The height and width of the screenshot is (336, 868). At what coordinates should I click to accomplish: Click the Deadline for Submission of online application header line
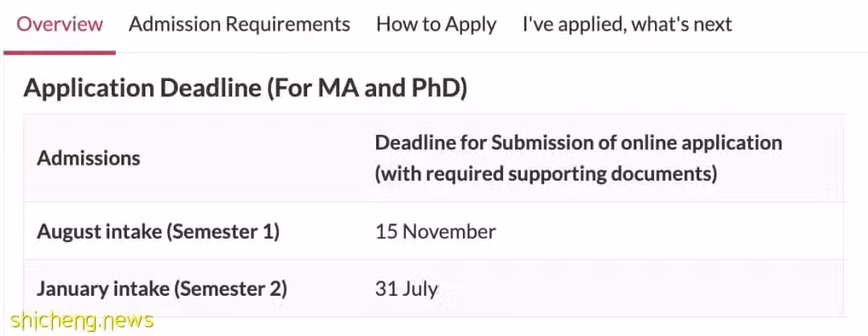(x=579, y=143)
